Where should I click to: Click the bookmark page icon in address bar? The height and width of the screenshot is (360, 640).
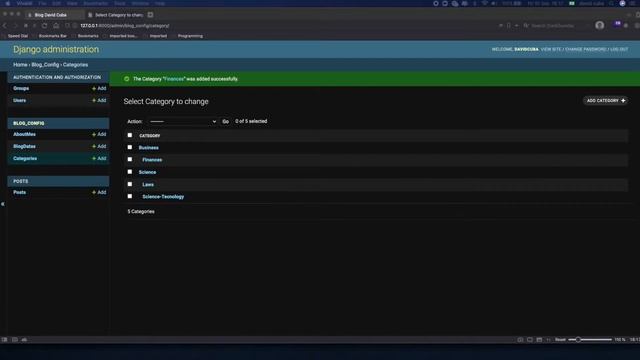click(509, 26)
